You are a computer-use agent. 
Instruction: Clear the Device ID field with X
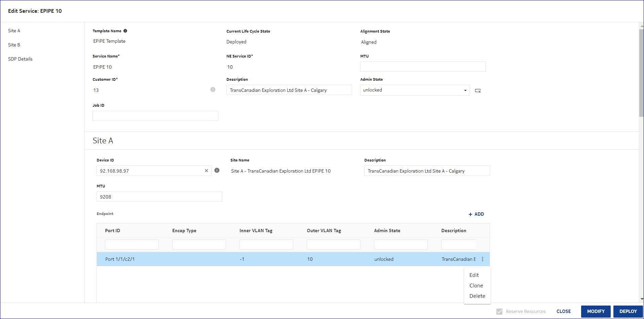click(206, 171)
